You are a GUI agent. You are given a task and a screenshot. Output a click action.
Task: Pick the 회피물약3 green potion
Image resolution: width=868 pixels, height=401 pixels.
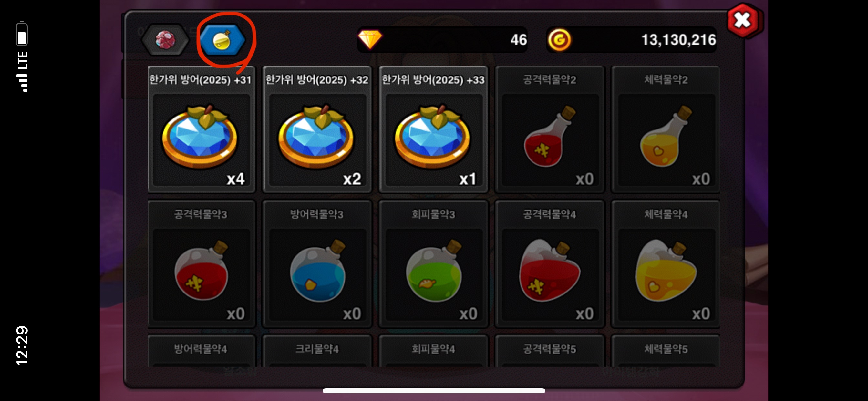433,264
